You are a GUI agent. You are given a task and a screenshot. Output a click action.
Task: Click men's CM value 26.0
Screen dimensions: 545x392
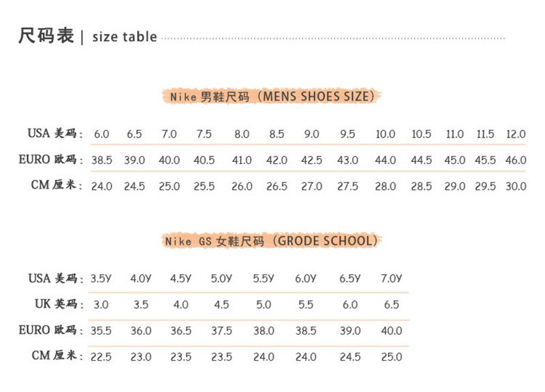point(242,186)
